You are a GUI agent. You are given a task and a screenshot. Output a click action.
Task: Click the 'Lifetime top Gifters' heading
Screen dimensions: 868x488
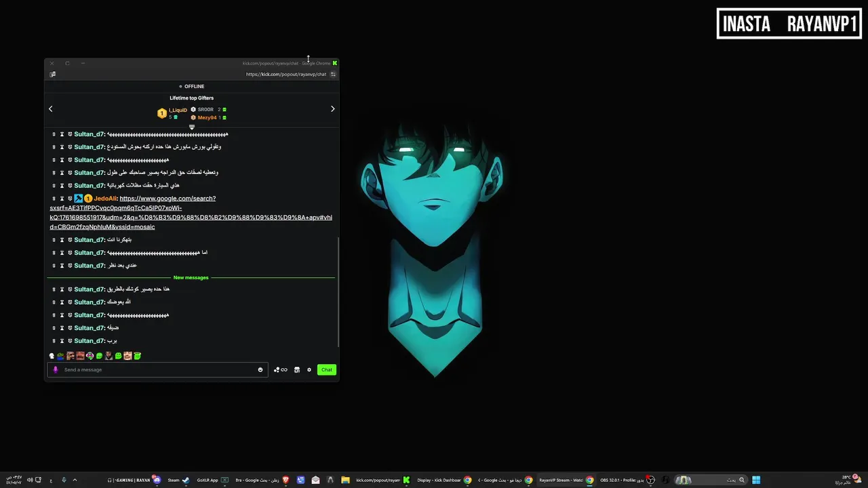coord(192,98)
